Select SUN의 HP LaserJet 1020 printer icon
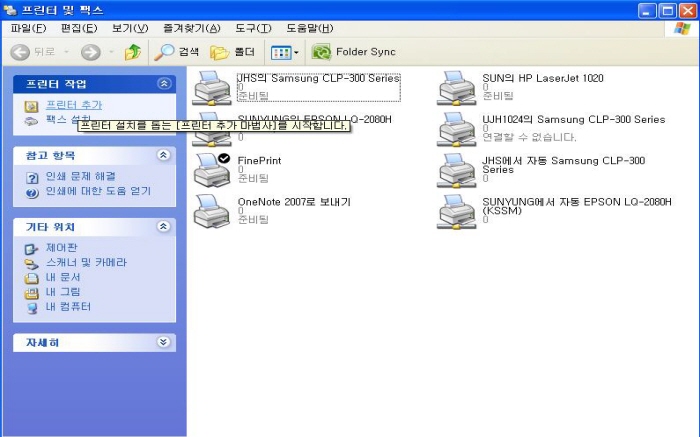The height and width of the screenshot is (437, 700). point(456,88)
